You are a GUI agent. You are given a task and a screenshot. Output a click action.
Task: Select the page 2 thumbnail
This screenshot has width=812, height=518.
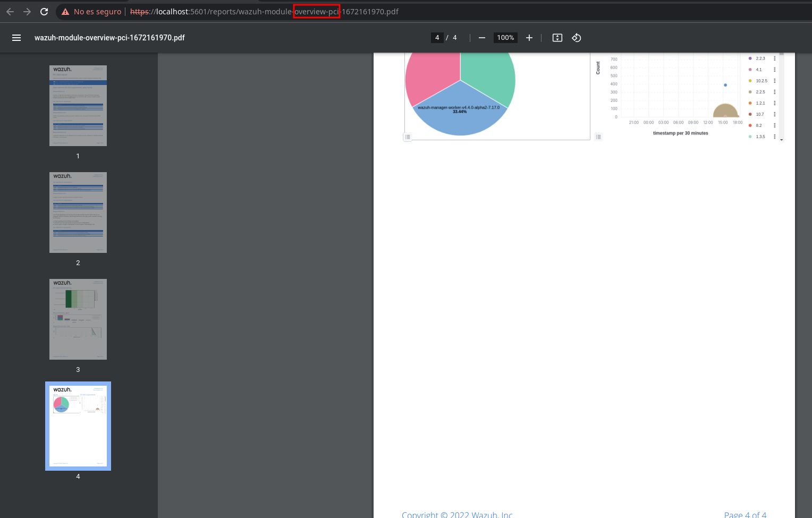coord(78,213)
